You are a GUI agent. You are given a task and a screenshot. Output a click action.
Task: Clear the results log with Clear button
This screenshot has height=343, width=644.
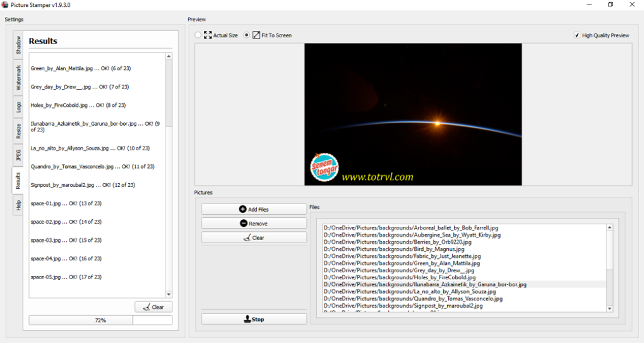(x=153, y=307)
